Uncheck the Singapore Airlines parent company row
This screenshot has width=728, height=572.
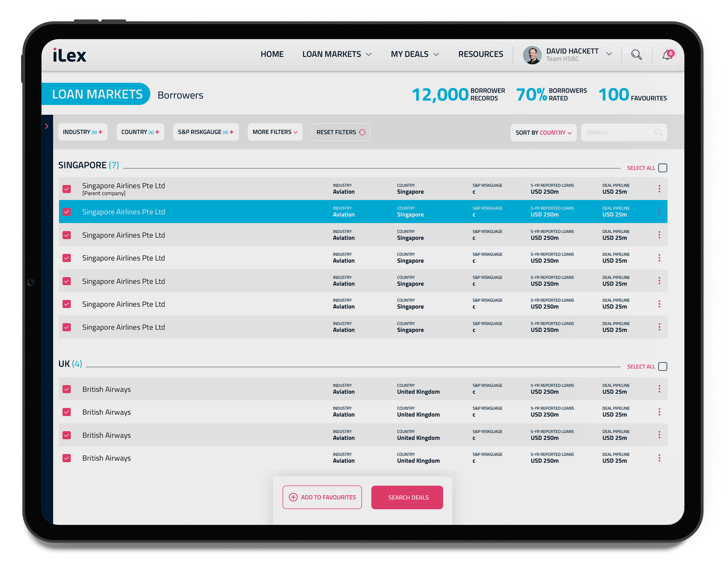click(x=67, y=189)
